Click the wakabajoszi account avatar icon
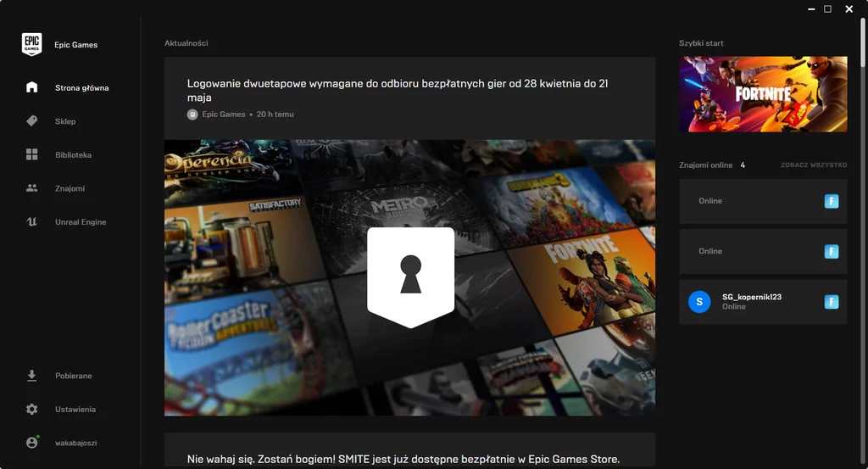 [32, 443]
